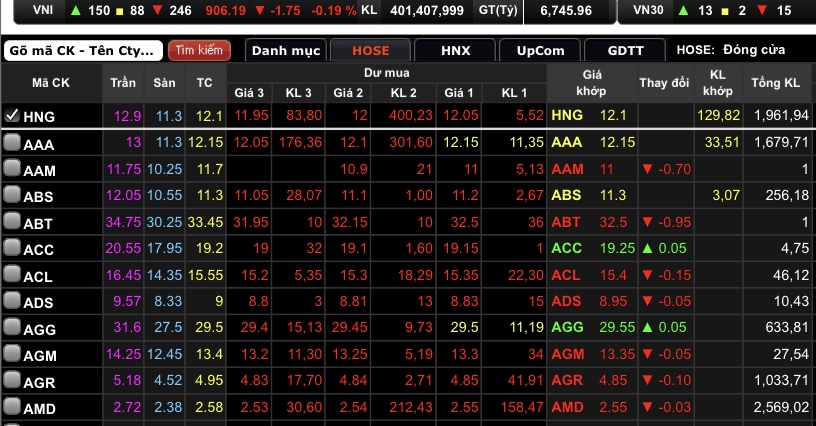Click the AMD red down change arrow
816x426 pixels.
(647, 407)
